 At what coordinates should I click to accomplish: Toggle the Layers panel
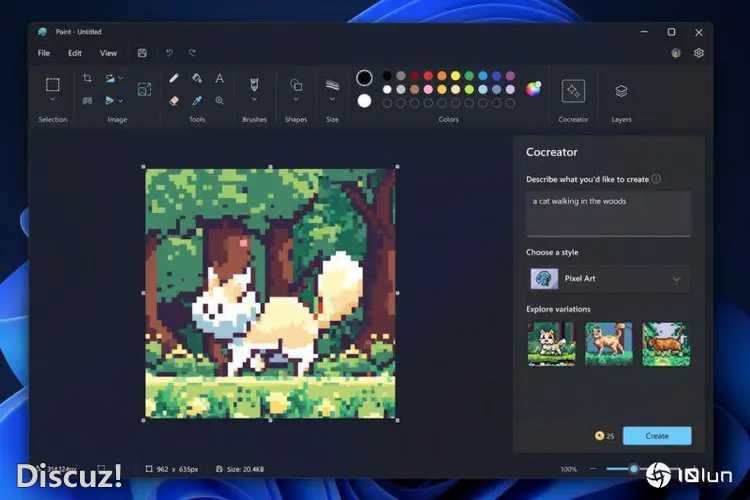point(621,90)
